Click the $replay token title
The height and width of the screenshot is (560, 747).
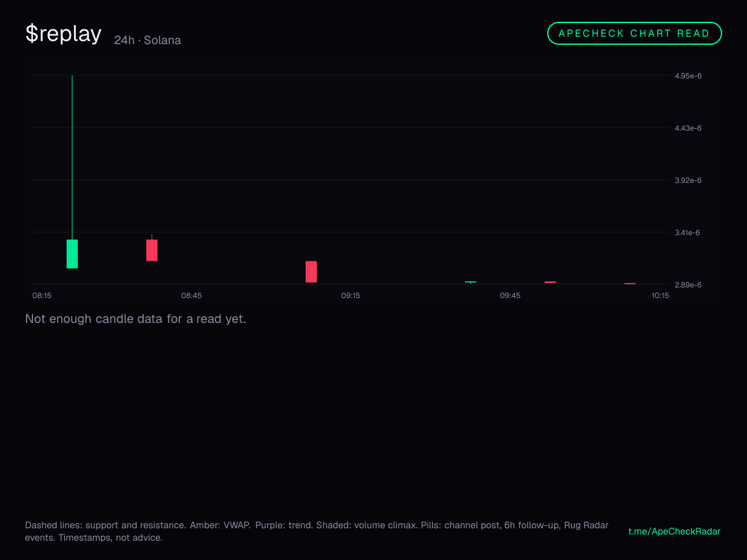63,34
